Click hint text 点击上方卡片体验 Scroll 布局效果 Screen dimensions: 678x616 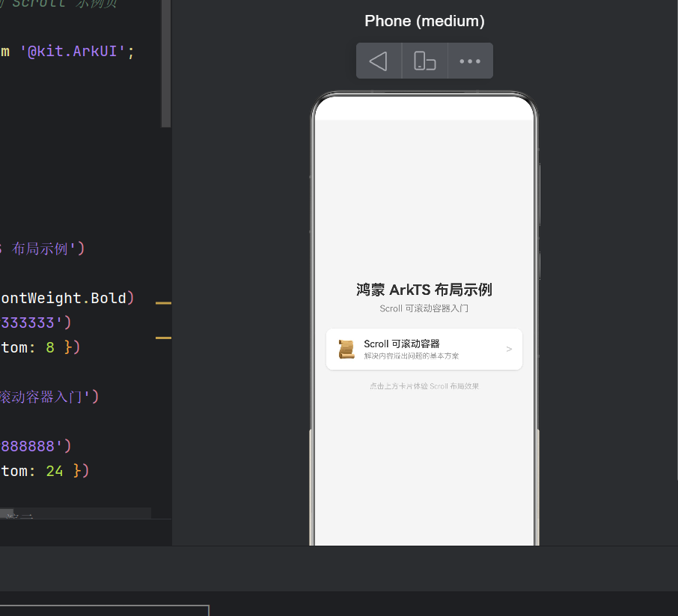click(x=424, y=386)
